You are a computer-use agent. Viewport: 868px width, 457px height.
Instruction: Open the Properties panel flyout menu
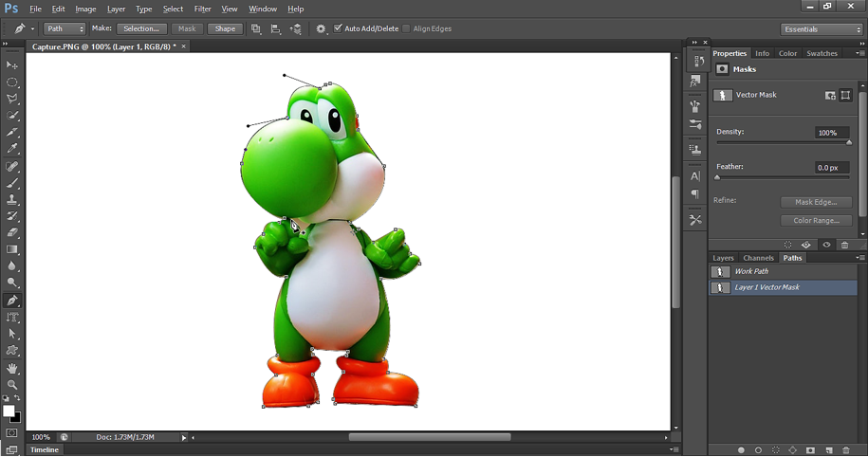(x=859, y=53)
